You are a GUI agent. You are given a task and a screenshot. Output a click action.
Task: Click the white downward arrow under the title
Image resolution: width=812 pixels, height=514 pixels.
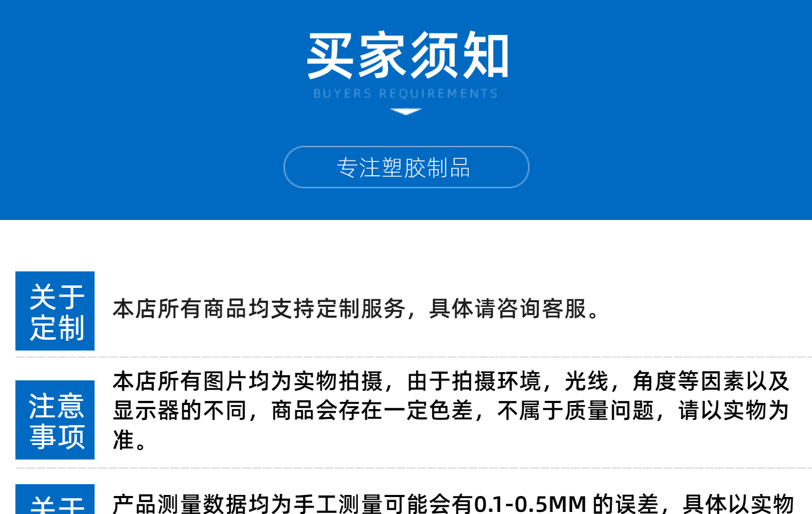point(405,112)
